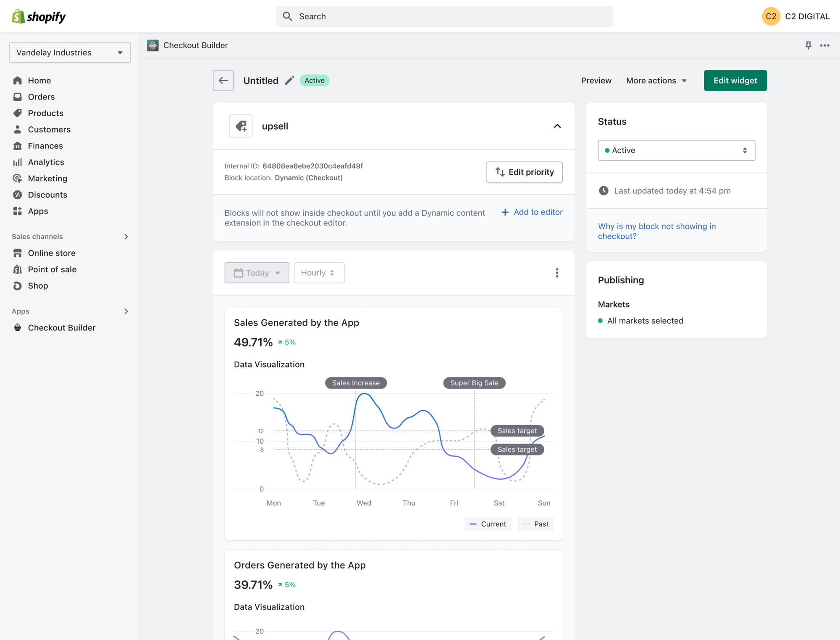Click the pin icon in top right

coord(808,45)
